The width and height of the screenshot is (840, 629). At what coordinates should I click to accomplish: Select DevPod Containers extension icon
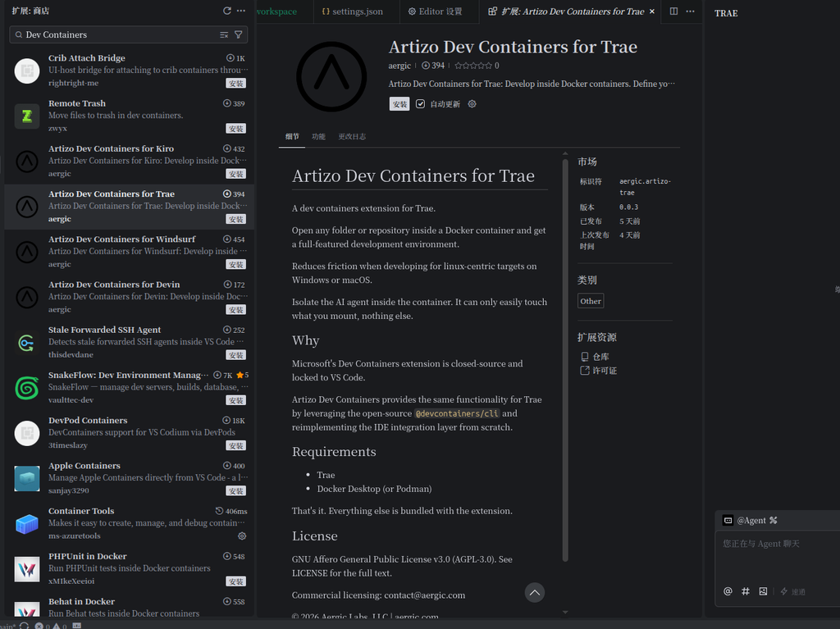click(27, 433)
